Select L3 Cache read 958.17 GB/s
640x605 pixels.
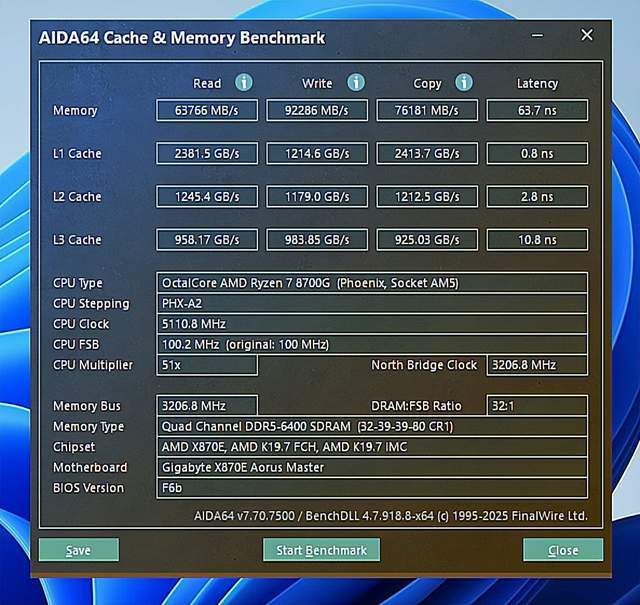click(207, 240)
